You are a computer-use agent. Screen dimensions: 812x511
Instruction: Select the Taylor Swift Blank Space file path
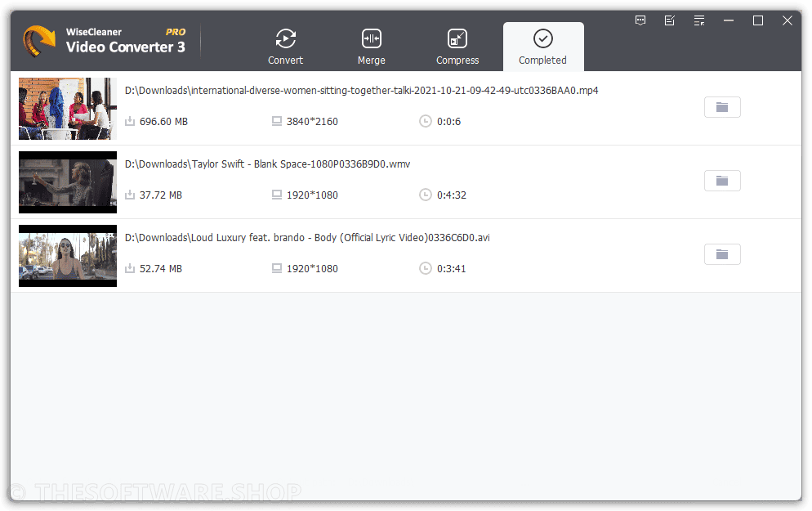tap(267, 164)
